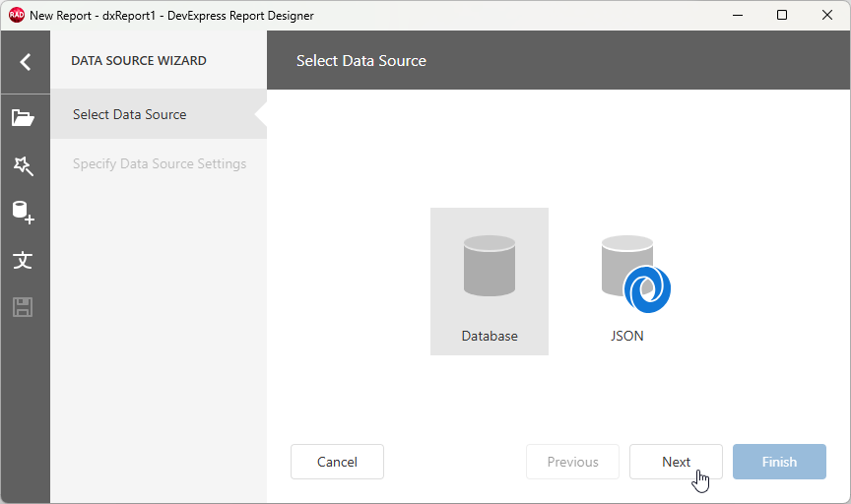
Task: Click the Finish button
Action: tap(779, 462)
